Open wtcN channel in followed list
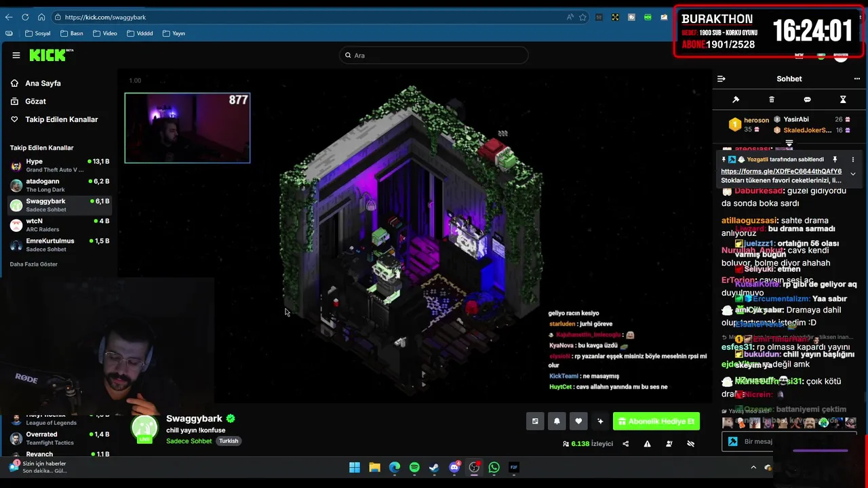 pos(60,224)
